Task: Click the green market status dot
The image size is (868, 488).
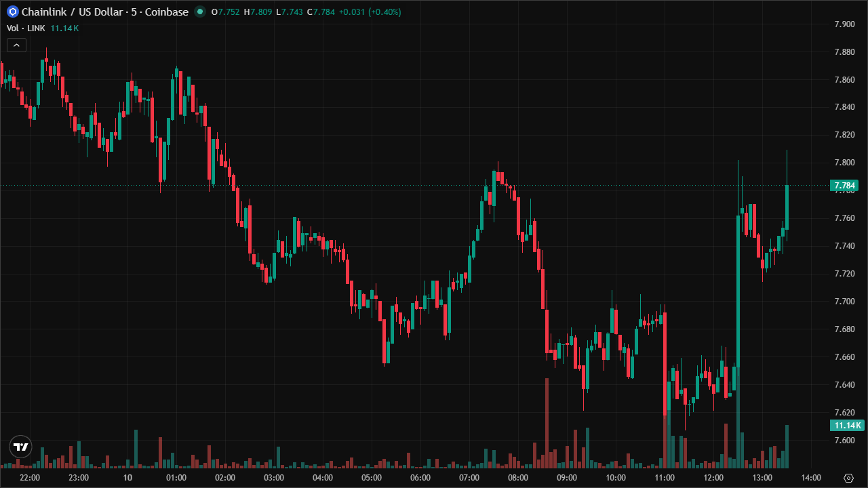Action: click(199, 12)
